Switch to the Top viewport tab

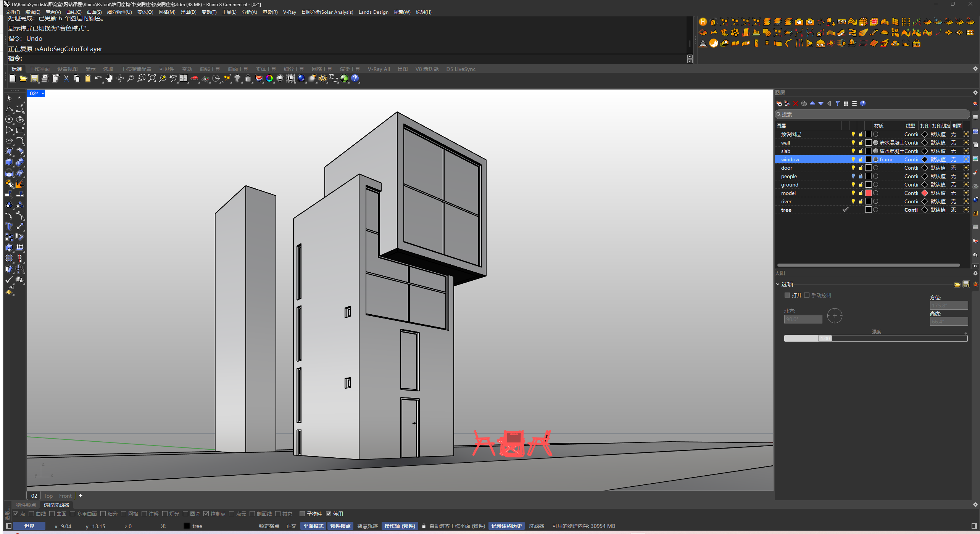click(x=48, y=496)
